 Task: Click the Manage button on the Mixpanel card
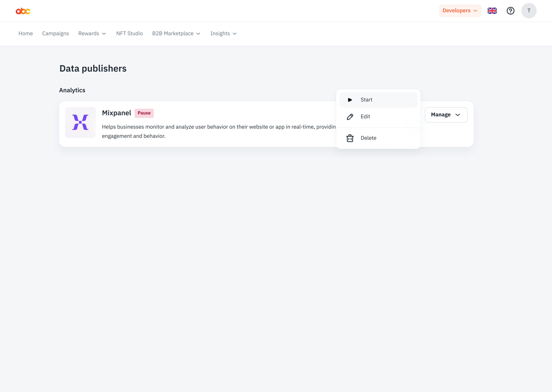tap(446, 115)
